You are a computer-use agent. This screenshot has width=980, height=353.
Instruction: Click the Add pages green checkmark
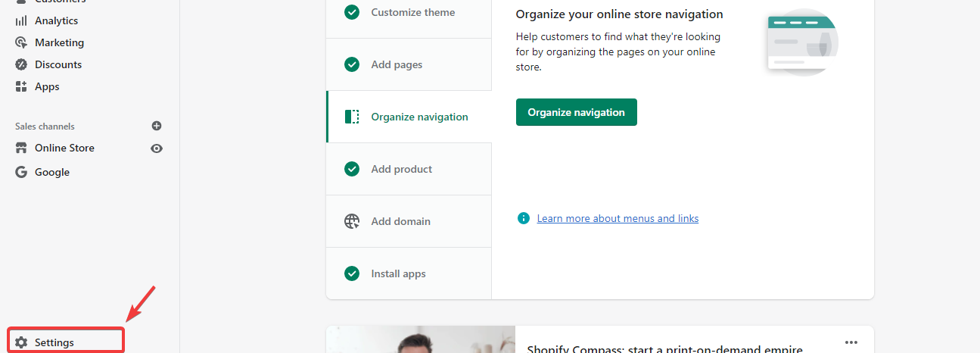(x=352, y=64)
